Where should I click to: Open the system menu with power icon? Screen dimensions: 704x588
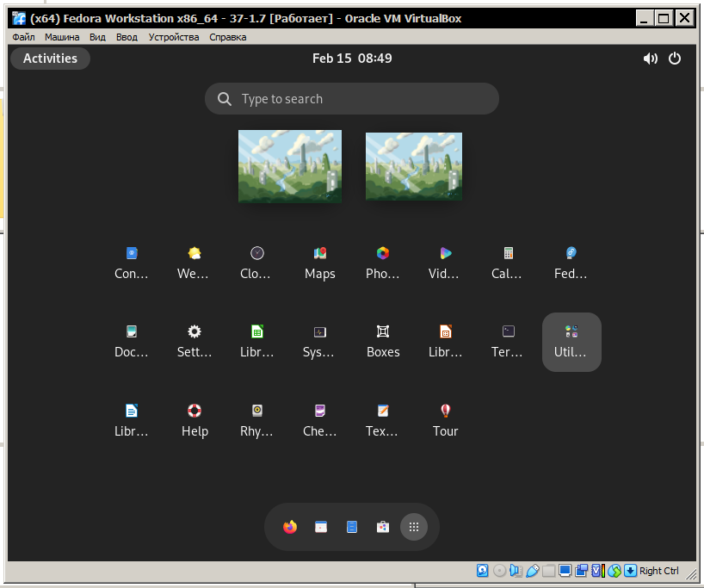point(675,59)
